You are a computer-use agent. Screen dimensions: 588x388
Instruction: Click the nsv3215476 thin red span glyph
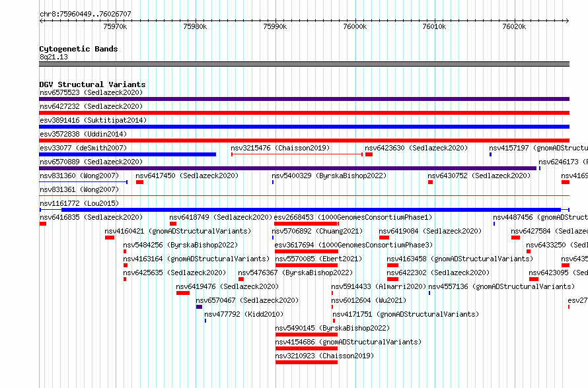[x=297, y=154]
